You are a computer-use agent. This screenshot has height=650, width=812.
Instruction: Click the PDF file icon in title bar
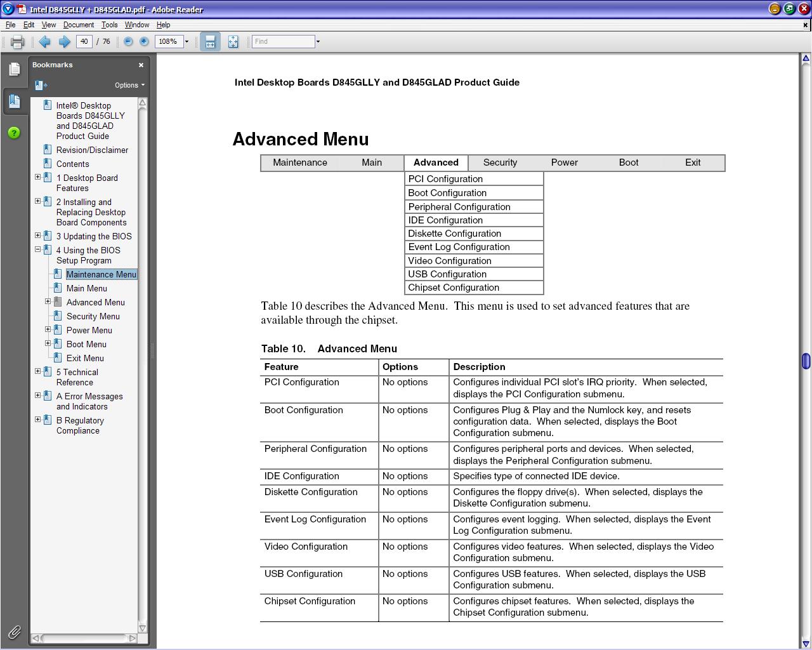coord(22,9)
